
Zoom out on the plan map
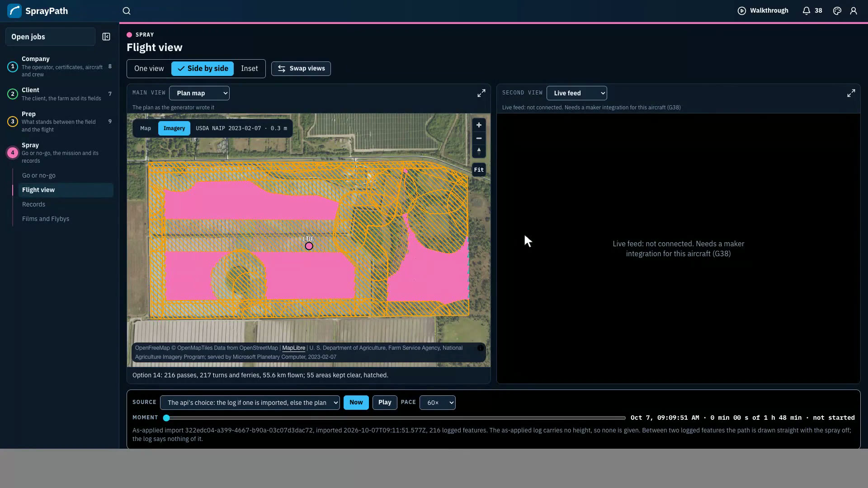click(479, 138)
